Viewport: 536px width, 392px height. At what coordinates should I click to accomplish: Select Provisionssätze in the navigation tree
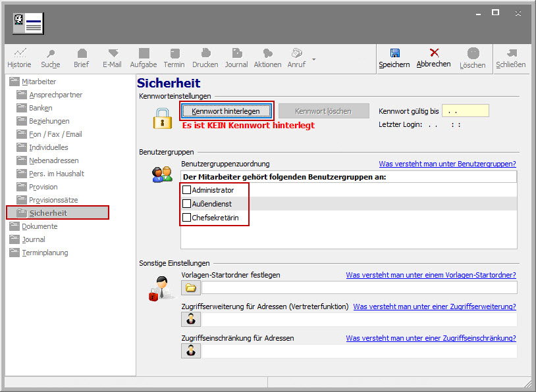point(52,200)
